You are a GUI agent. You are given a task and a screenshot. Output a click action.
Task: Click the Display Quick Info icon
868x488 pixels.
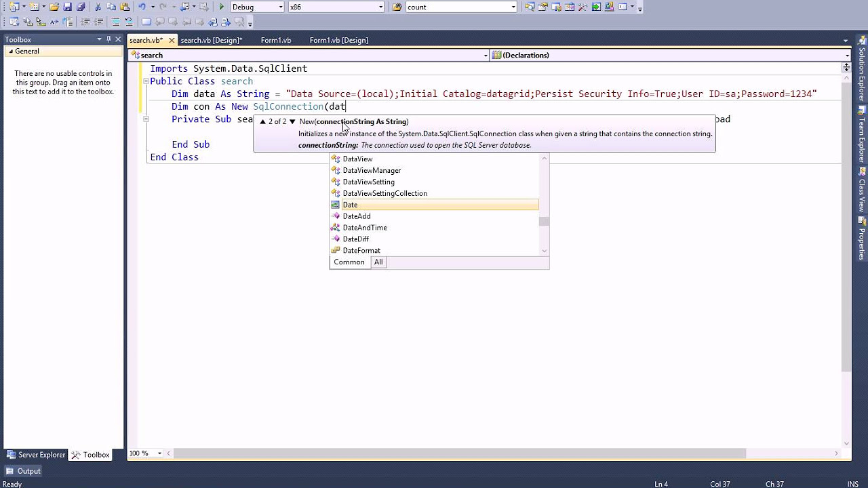(41, 22)
